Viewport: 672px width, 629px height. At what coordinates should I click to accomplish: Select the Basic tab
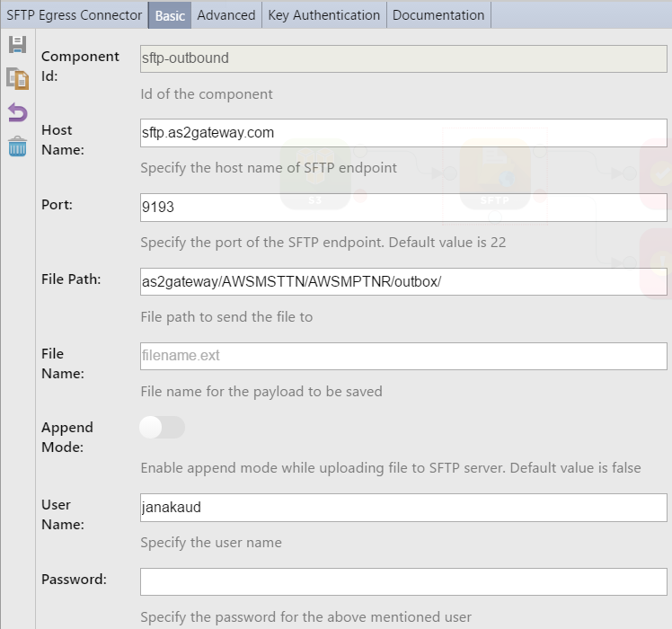point(170,15)
